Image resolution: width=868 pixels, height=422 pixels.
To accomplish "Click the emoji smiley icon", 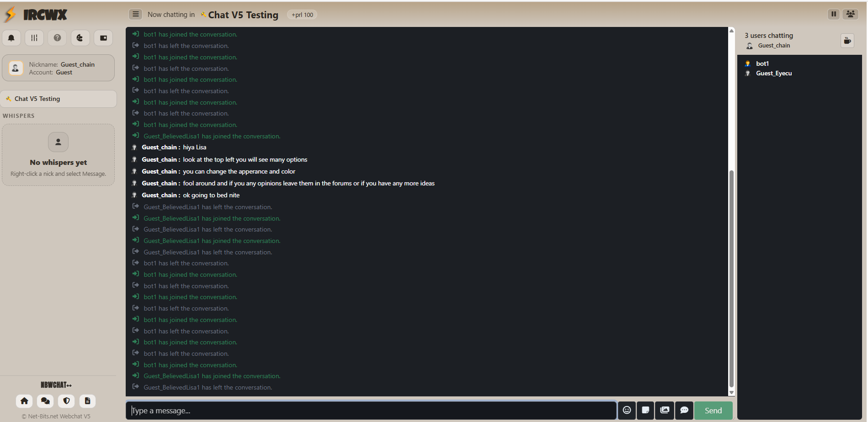I will point(627,410).
